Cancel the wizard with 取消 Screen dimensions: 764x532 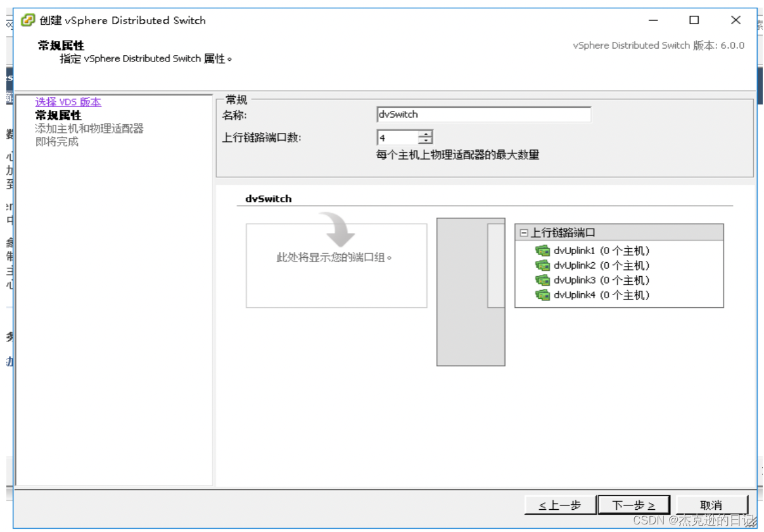click(711, 505)
